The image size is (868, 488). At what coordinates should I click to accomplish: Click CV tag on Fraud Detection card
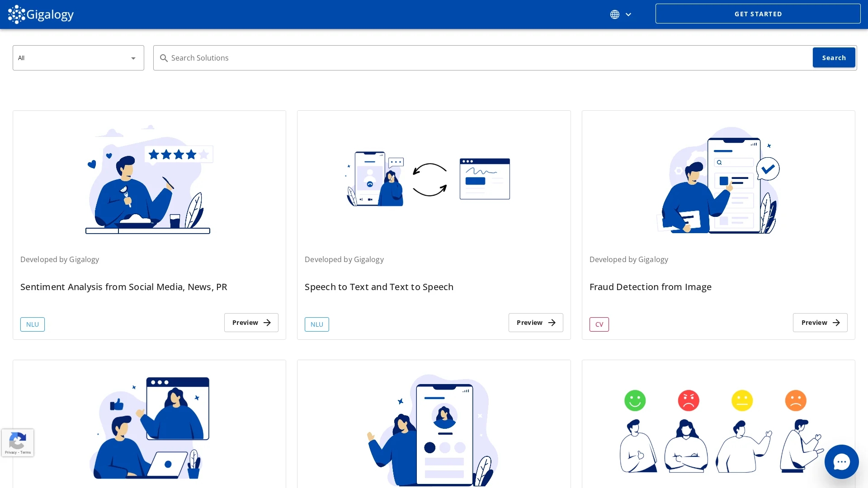(x=599, y=324)
